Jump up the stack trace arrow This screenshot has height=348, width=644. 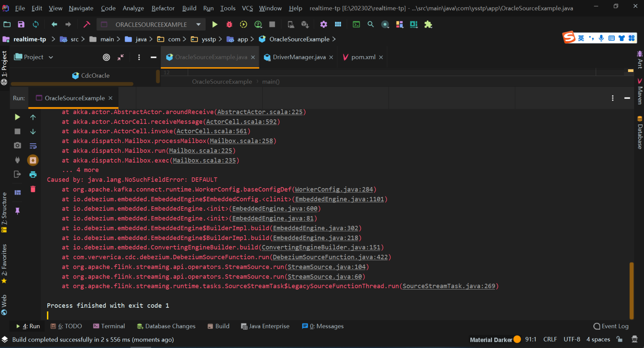33,117
